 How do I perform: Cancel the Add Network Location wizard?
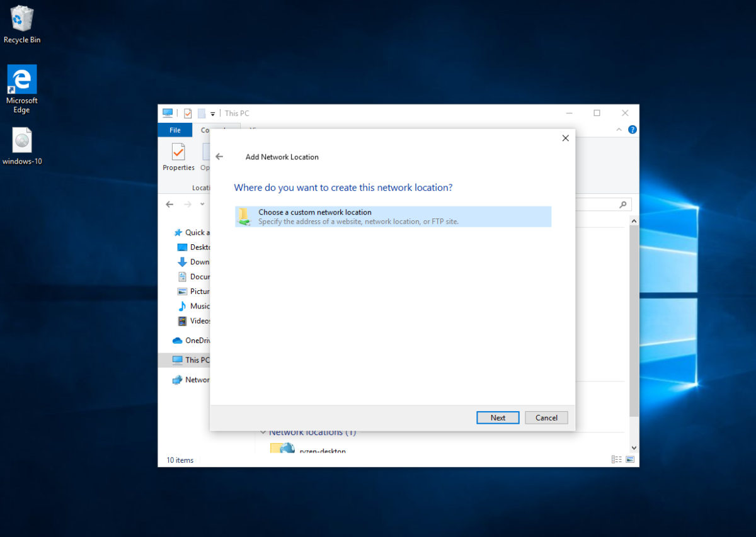click(x=546, y=417)
